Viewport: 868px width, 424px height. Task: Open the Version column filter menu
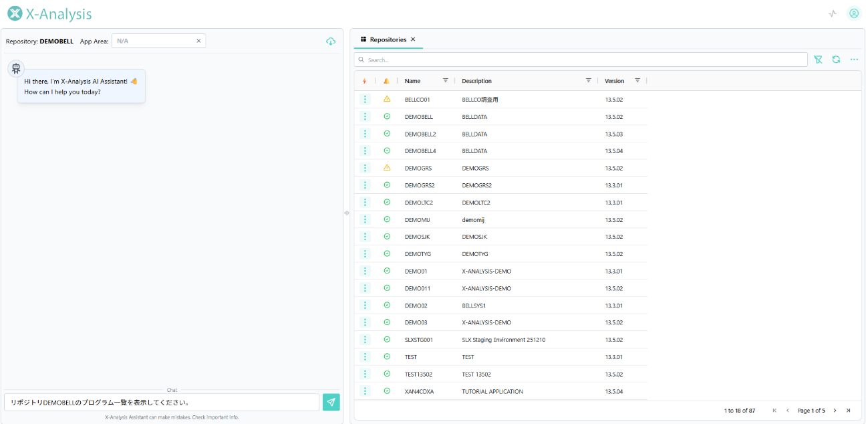coord(637,81)
